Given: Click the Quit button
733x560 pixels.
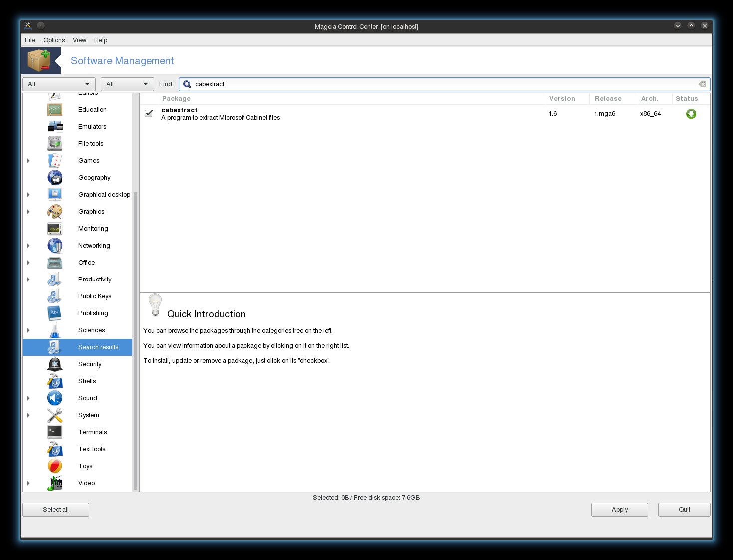Looking at the screenshot, I should point(684,510).
